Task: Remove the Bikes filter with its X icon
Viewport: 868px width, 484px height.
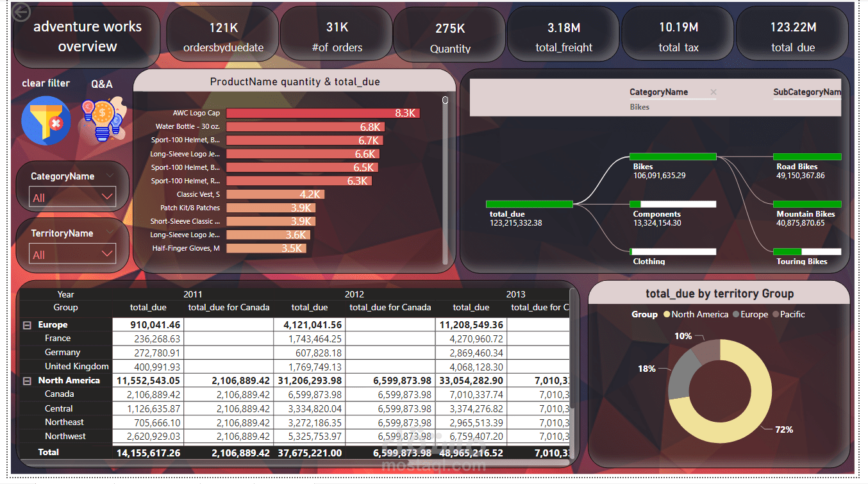Action: point(714,92)
